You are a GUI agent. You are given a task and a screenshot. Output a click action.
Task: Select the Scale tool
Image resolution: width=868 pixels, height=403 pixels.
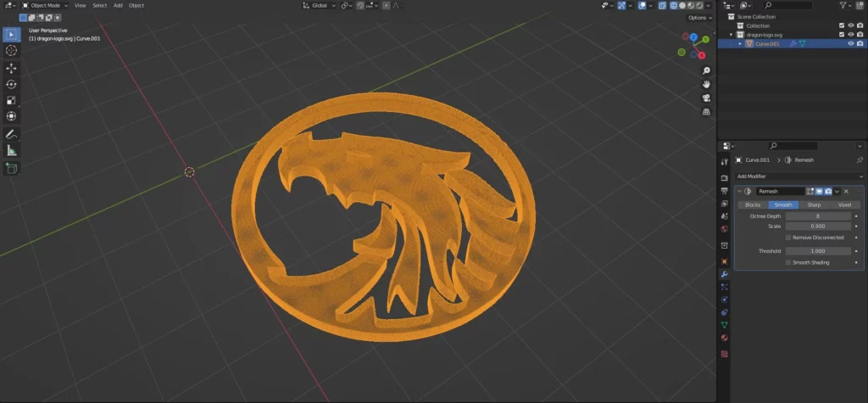10,100
